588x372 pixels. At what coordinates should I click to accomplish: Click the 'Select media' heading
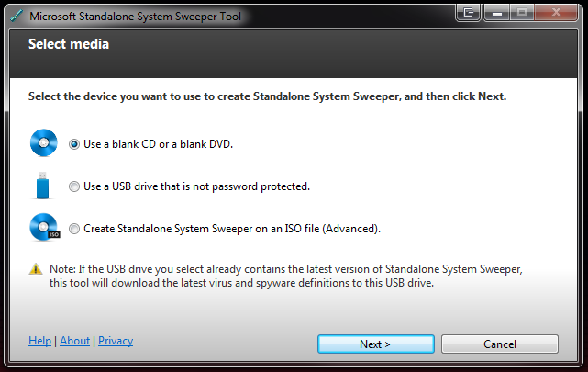[x=69, y=44]
